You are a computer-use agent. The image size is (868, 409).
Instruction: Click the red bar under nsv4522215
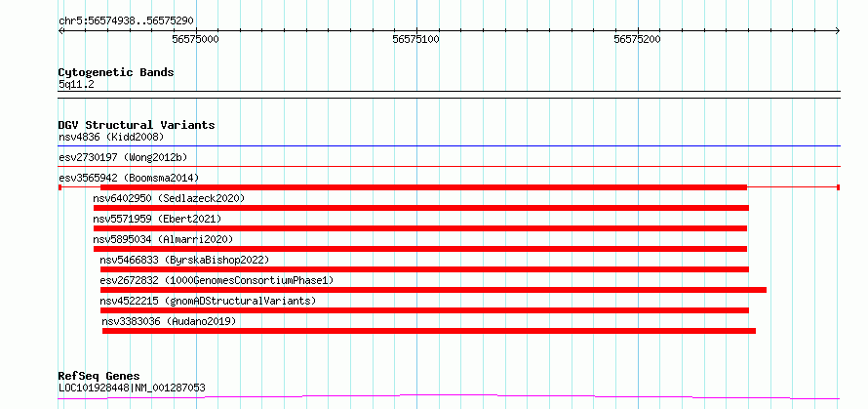(424, 310)
